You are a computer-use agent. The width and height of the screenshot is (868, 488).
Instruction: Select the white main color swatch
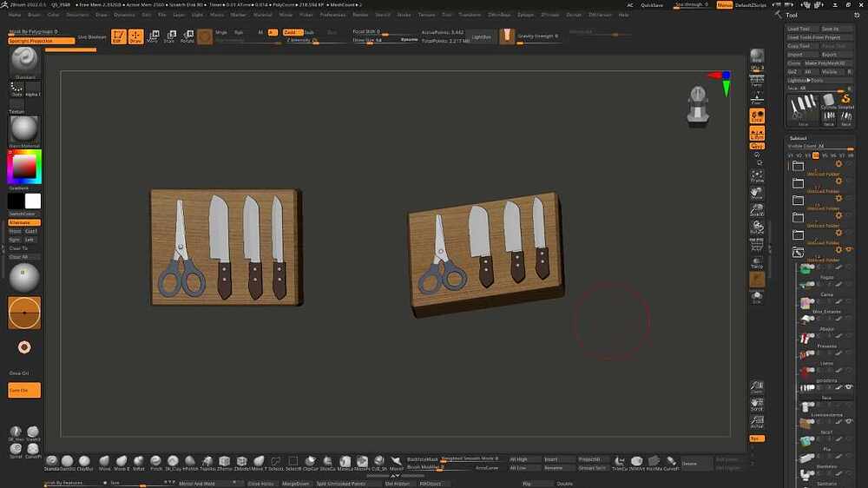coord(33,201)
